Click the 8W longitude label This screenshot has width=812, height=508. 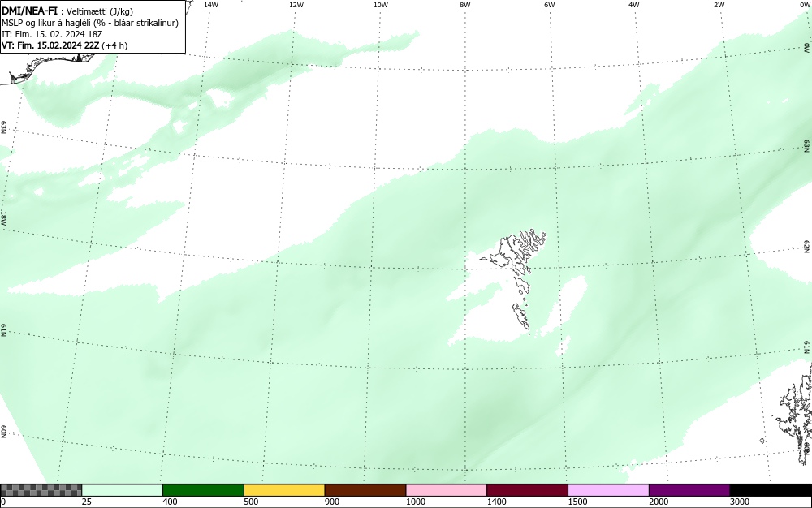pos(465,5)
